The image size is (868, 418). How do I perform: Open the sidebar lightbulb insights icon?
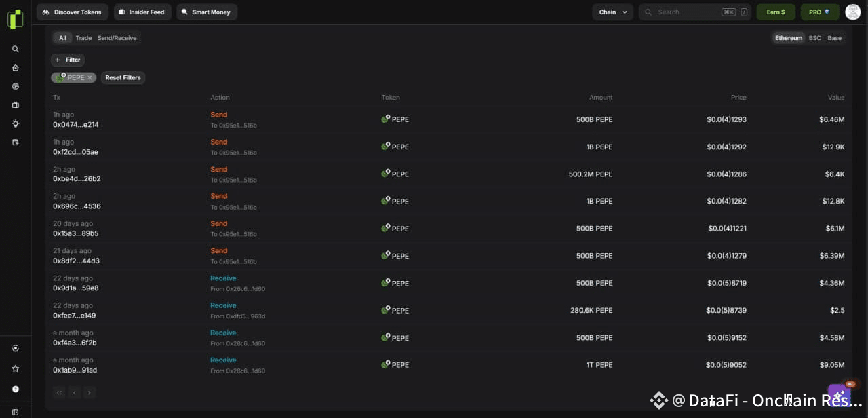(16, 123)
